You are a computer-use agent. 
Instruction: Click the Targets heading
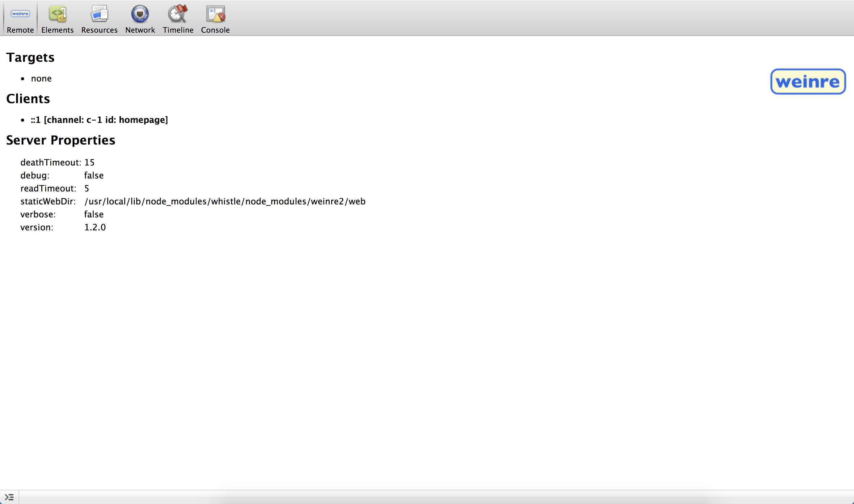coord(30,57)
